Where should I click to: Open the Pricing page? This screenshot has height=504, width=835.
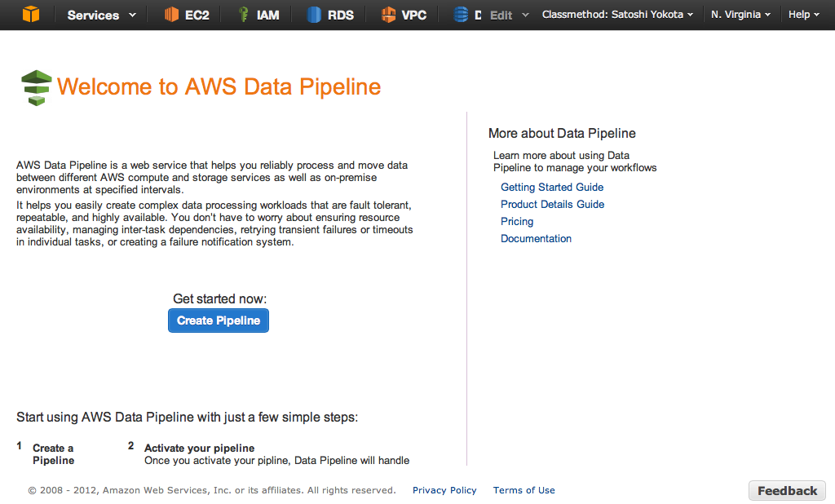coord(517,221)
